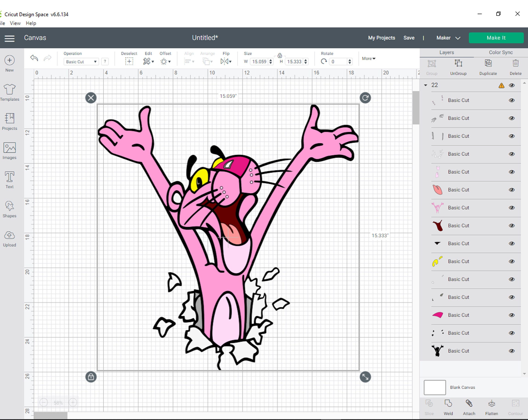The image size is (528, 420).
Task: Expand the More toolbar options
Action: [369, 59]
